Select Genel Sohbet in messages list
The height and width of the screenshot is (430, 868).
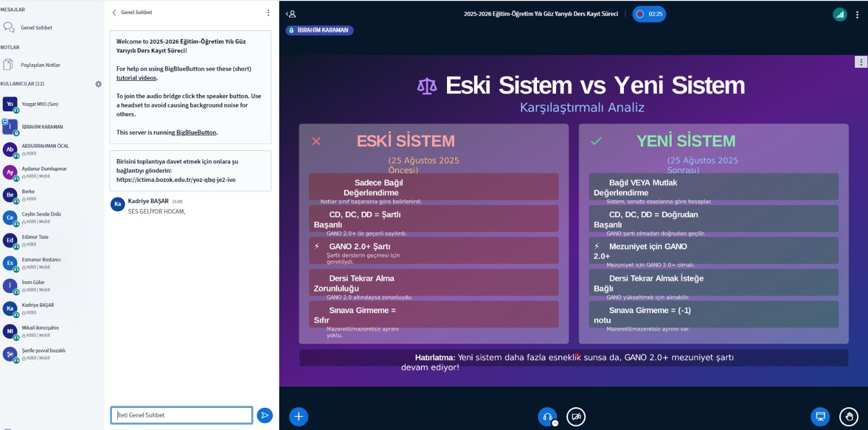pos(36,28)
